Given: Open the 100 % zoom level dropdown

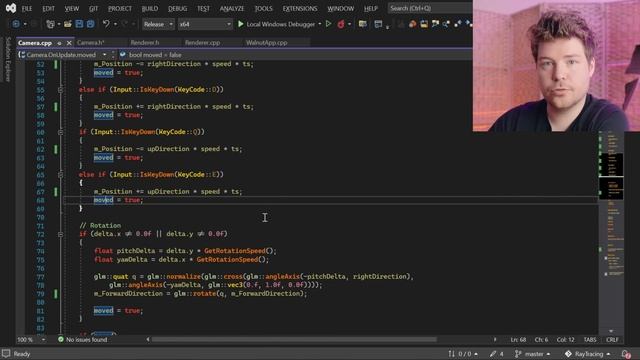Looking at the screenshot, I should 31,340.
